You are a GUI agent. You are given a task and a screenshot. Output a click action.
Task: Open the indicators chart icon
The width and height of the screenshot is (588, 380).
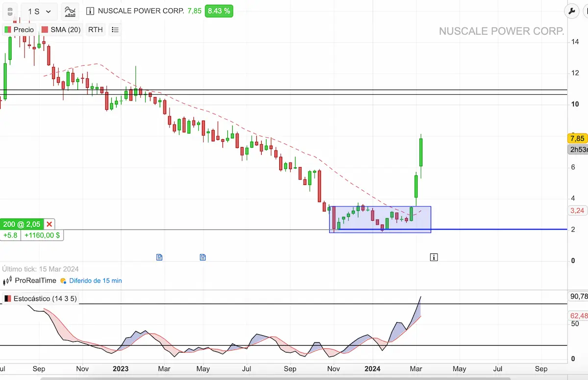[x=70, y=11]
